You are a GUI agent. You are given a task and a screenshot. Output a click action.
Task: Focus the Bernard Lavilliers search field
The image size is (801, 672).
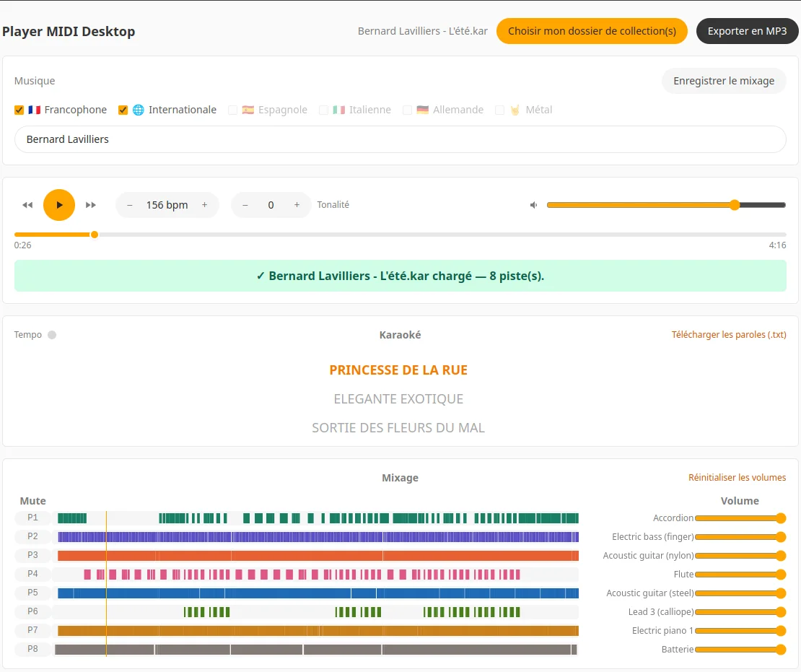click(400, 139)
